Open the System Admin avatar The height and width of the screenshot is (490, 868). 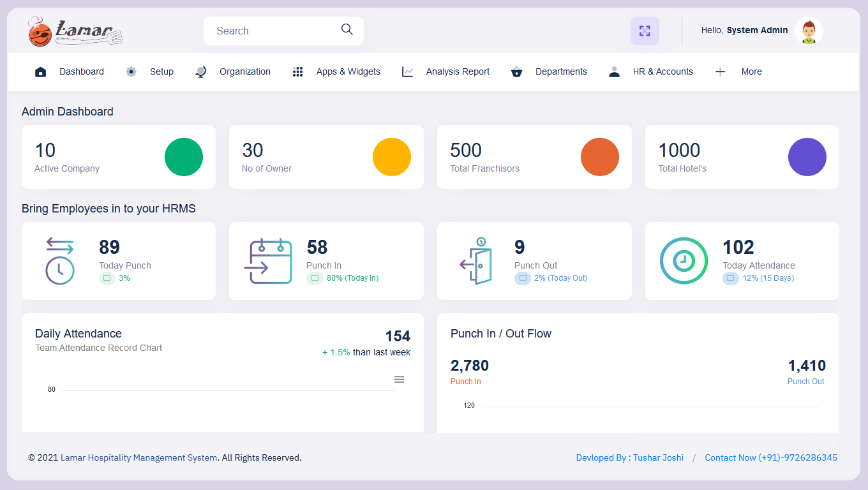[x=809, y=31]
